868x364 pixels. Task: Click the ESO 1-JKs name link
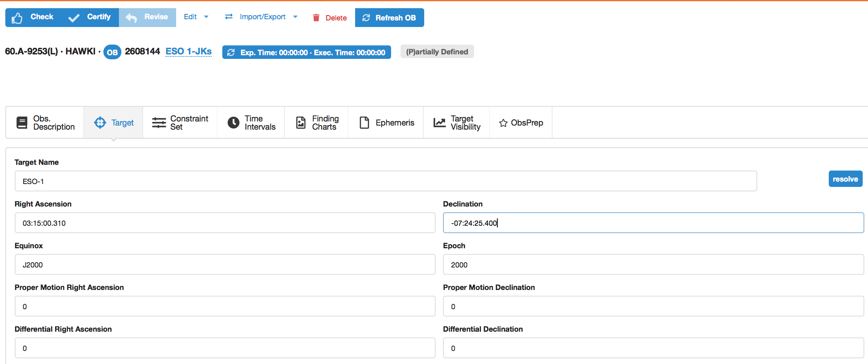click(188, 52)
